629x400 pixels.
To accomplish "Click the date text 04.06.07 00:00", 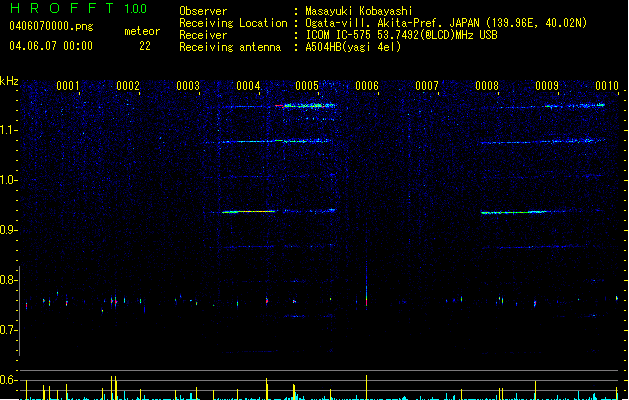I will point(51,46).
